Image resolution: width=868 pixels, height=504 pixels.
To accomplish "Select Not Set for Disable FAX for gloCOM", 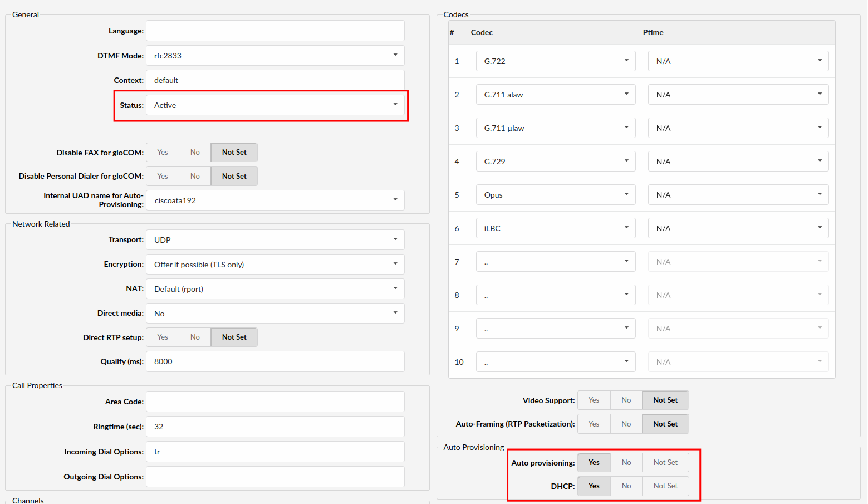I will coord(234,152).
